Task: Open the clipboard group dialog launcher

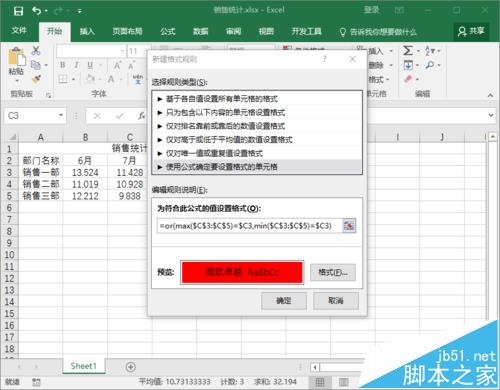Action: coord(49,95)
